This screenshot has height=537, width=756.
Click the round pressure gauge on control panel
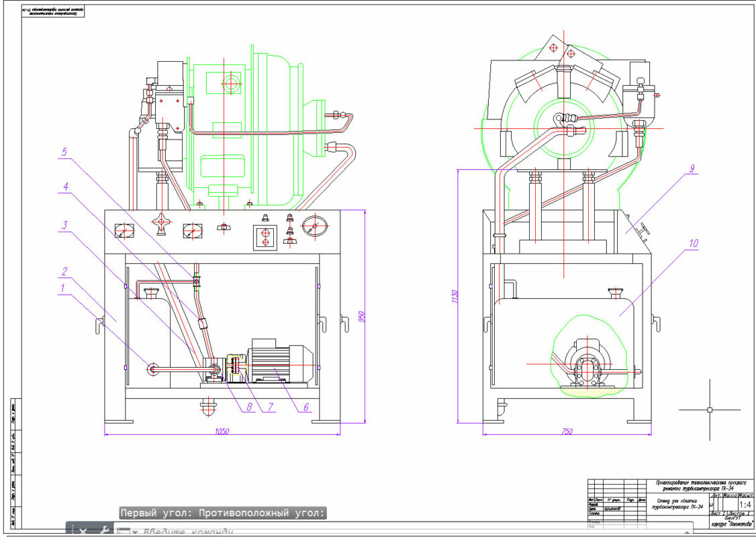click(312, 225)
